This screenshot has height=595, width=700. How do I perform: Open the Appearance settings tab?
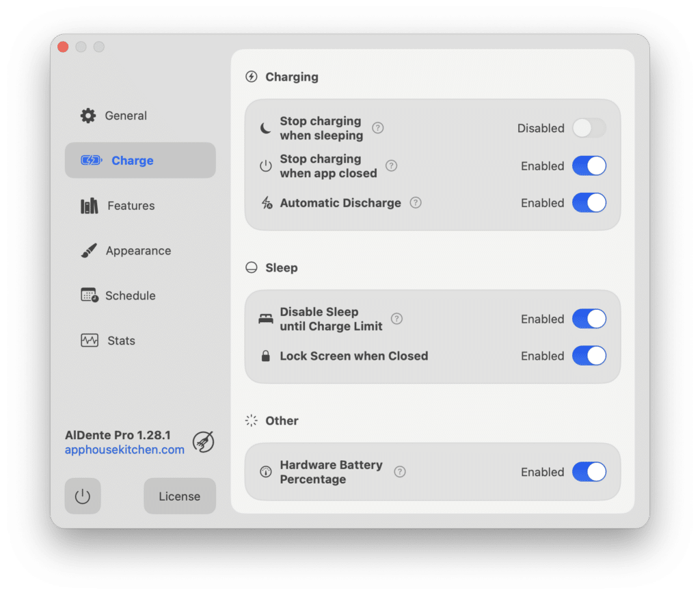click(x=137, y=251)
